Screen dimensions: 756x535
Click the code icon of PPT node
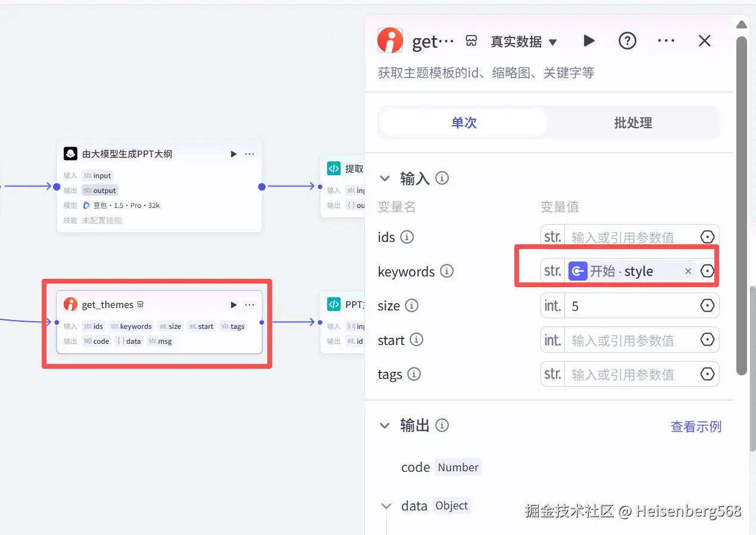click(x=334, y=304)
